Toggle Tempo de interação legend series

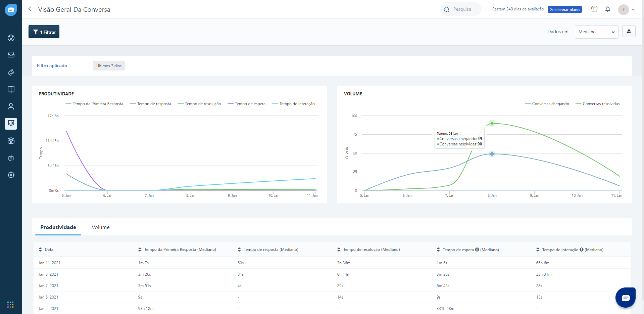click(x=294, y=104)
